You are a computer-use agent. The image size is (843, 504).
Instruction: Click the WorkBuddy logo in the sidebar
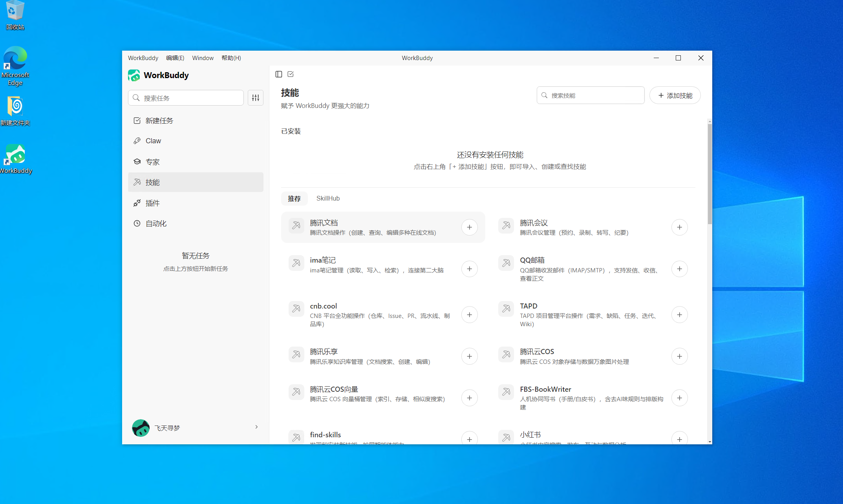click(133, 75)
